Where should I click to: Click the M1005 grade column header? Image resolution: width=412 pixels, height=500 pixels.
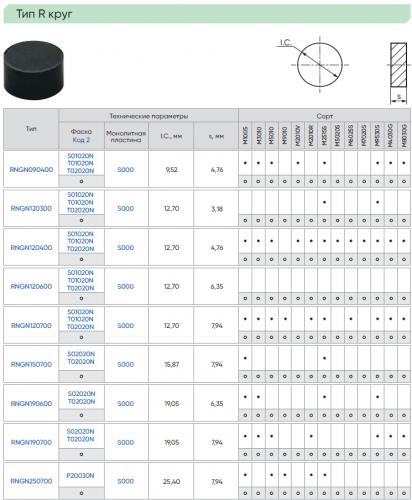pyautogui.click(x=245, y=135)
